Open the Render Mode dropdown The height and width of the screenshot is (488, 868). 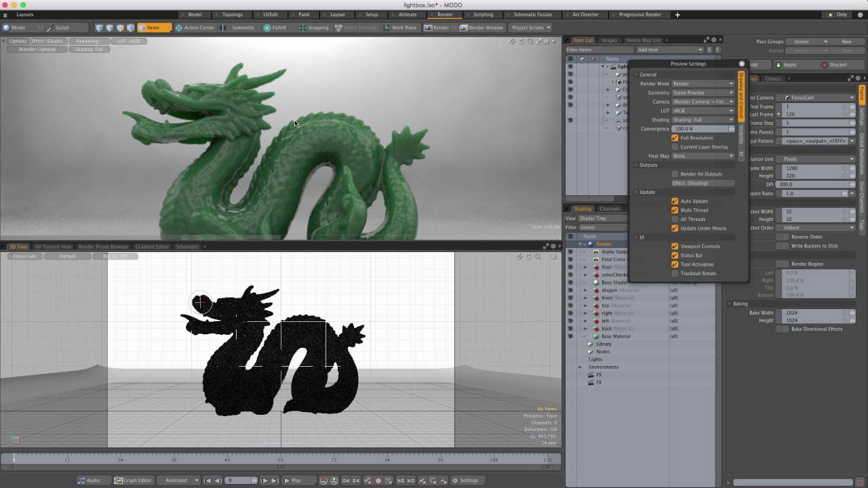[703, 83]
